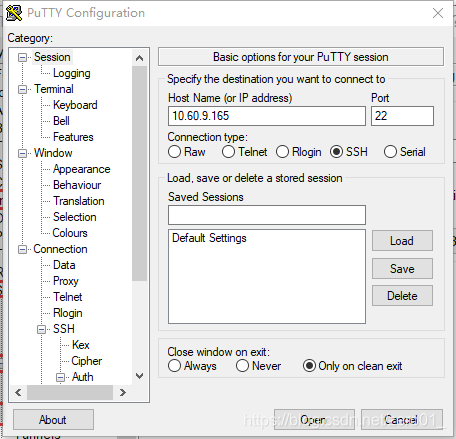Click the Host Name input field
Screen dimensions: 456x439
(x=267, y=116)
